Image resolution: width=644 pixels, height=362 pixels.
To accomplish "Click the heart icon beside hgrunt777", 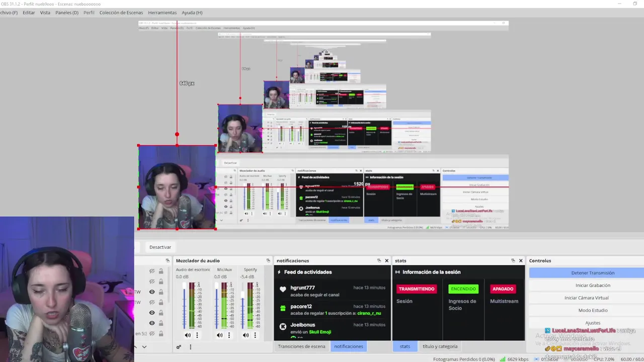I will [x=283, y=289].
